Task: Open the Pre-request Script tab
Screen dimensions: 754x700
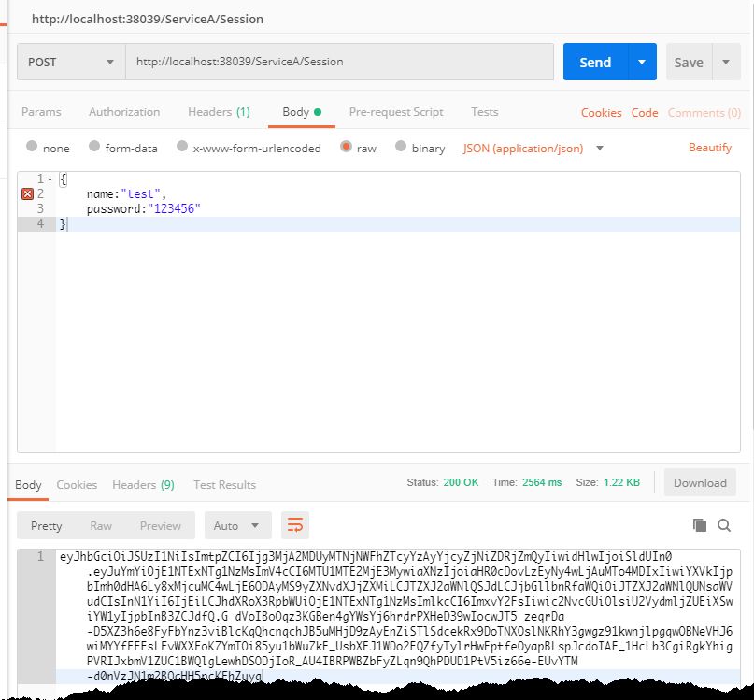Action: point(396,112)
